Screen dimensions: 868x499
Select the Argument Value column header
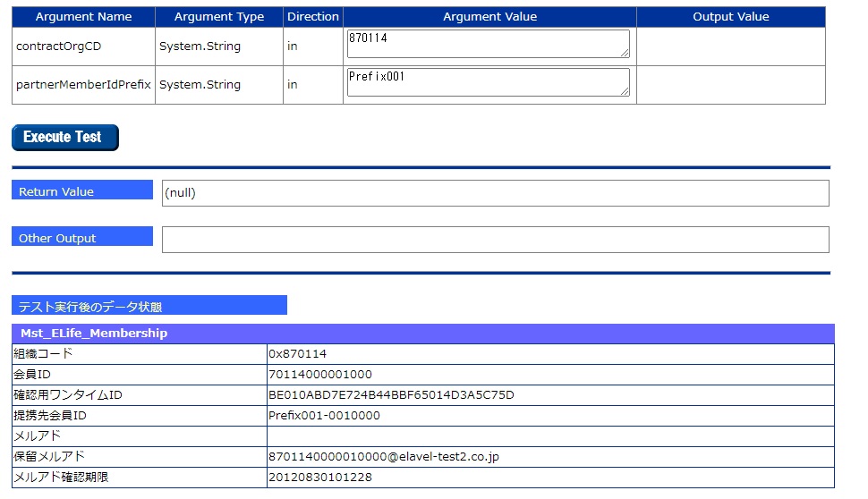point(489,17)
